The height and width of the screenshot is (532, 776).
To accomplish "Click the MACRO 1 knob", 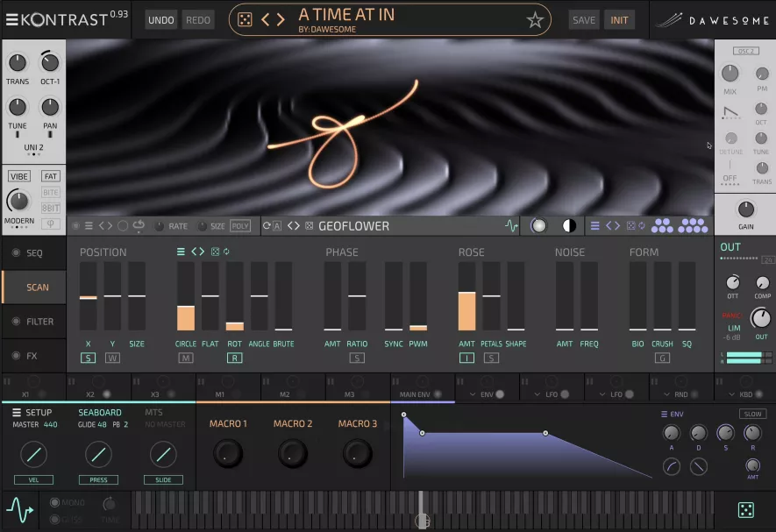I will point(227,452).
